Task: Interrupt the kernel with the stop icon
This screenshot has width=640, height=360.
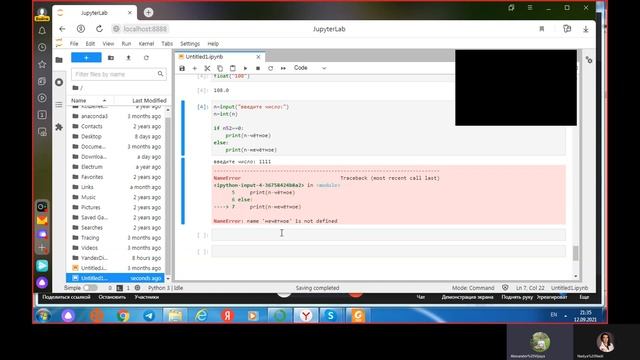Action: click(258, 68)
